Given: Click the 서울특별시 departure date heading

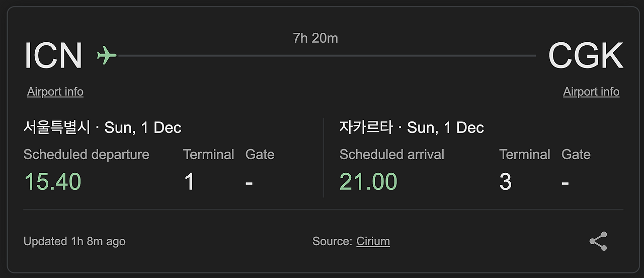Looking at the screenshot, I should tap(102, 127).
